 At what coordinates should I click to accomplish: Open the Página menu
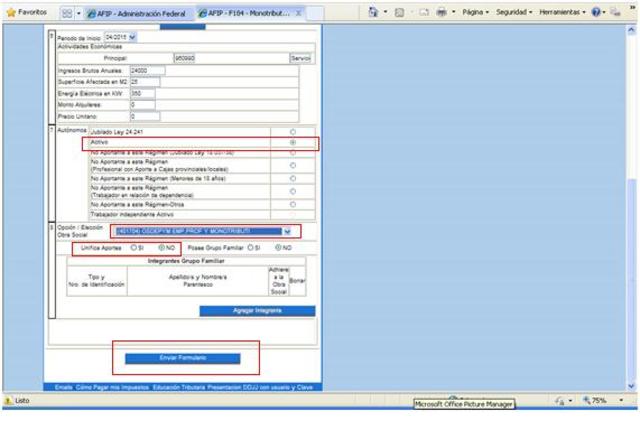point(476,12)
